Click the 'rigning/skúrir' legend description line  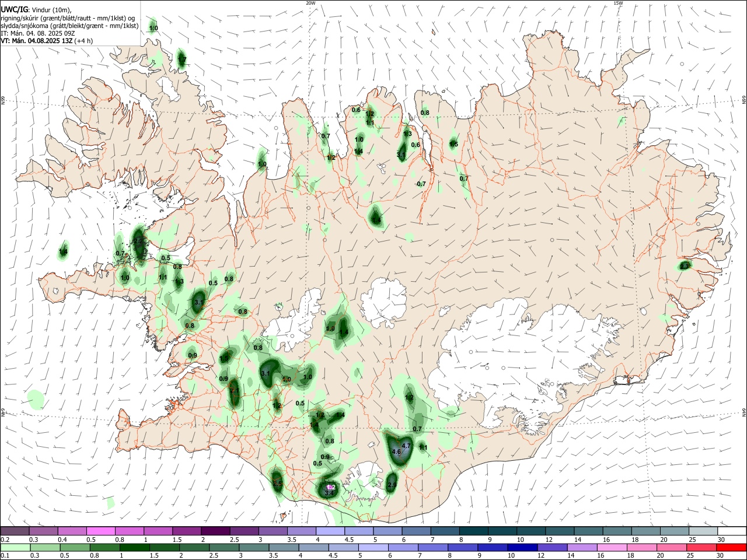(x=68, y=18)
